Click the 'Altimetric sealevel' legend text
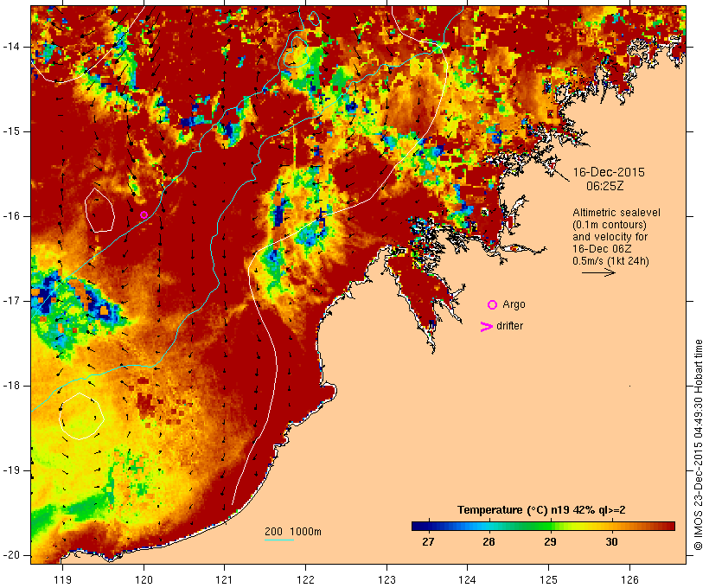 point(616,213)
